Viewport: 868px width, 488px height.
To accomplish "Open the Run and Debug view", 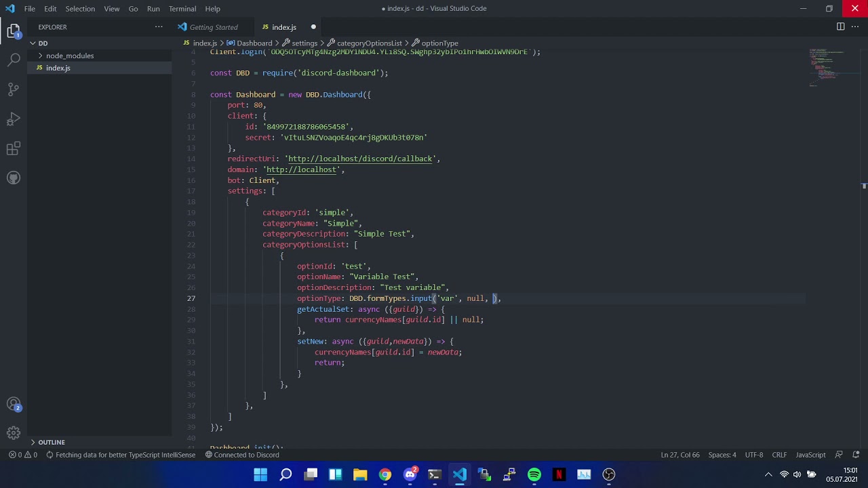I will pos(14,119).
